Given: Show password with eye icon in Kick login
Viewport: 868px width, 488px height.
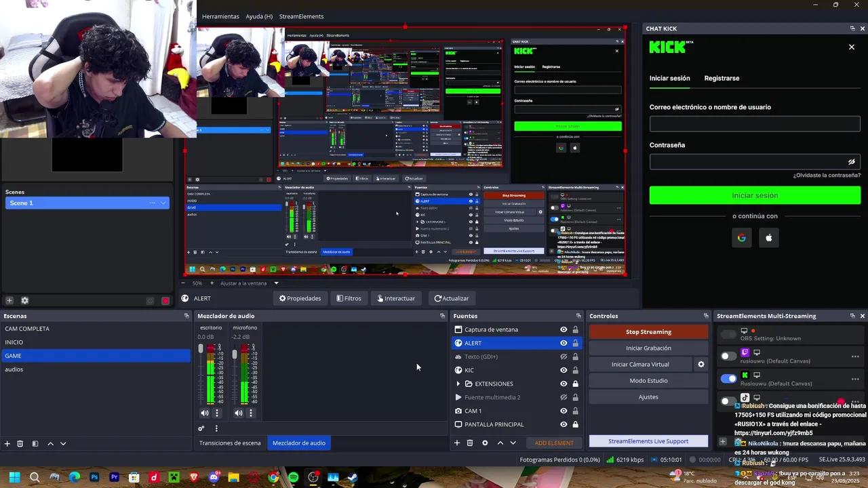Looking at the screenshot, I should click(x=852, y=162).
